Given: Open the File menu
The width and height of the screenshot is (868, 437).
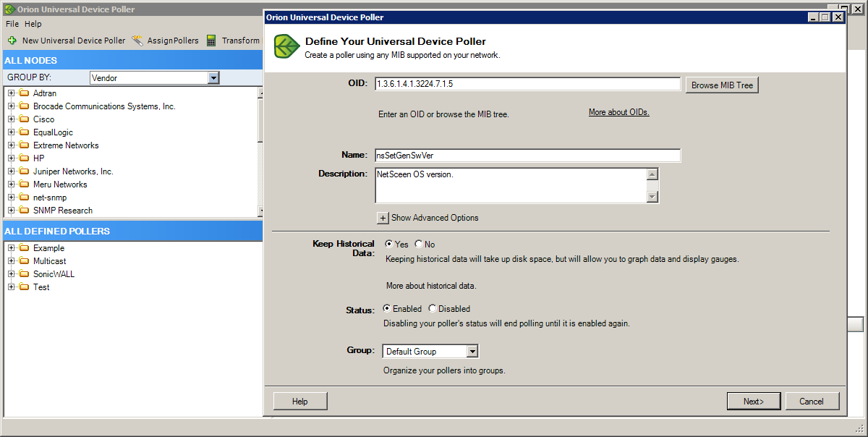Looking at the screenshot, I should [12, 24].
